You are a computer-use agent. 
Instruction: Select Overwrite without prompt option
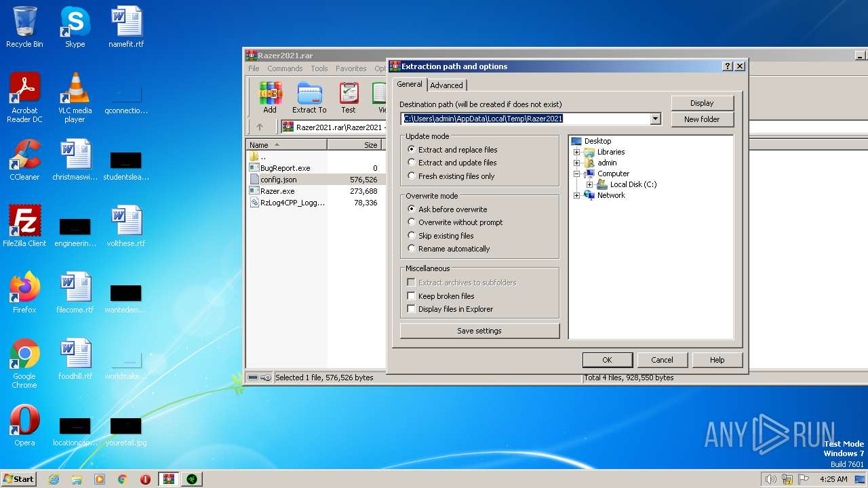(456, 222)
